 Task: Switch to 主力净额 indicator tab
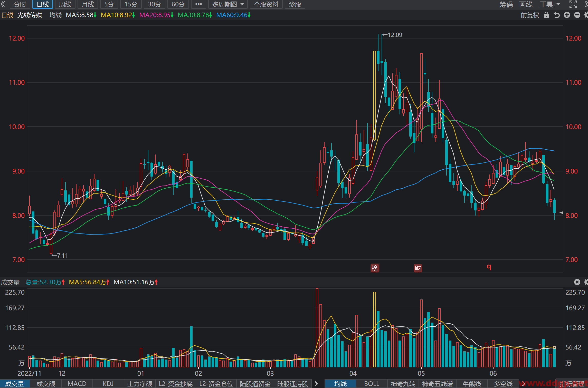click(x=140, y=384)
